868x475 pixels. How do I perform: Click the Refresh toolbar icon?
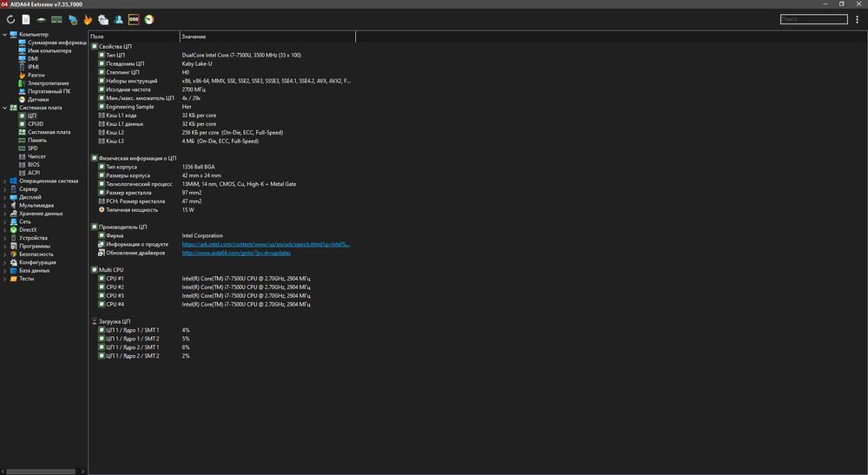(10, 18)
